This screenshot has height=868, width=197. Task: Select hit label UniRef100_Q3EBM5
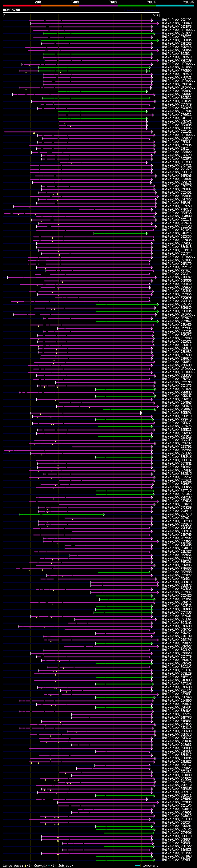[x=177, y=40]
